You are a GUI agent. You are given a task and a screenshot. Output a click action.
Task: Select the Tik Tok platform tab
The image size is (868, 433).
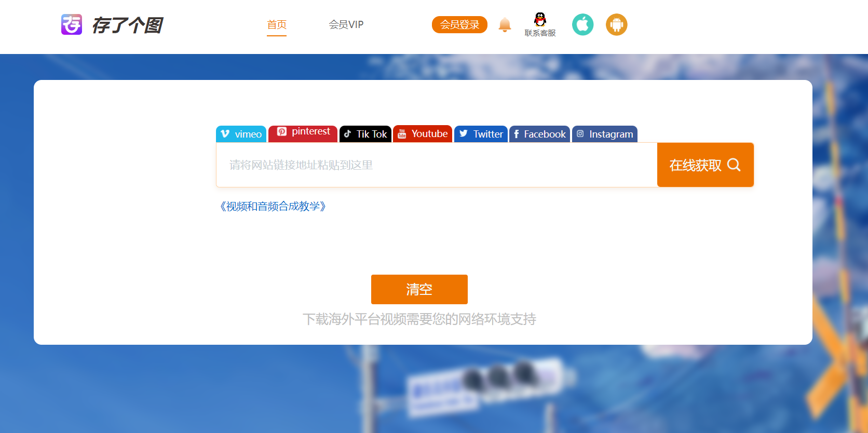coord(365,134)
